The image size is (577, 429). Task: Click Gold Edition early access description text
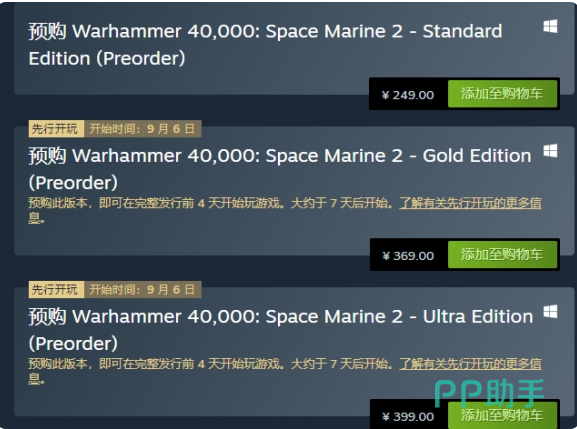(210, 203)
